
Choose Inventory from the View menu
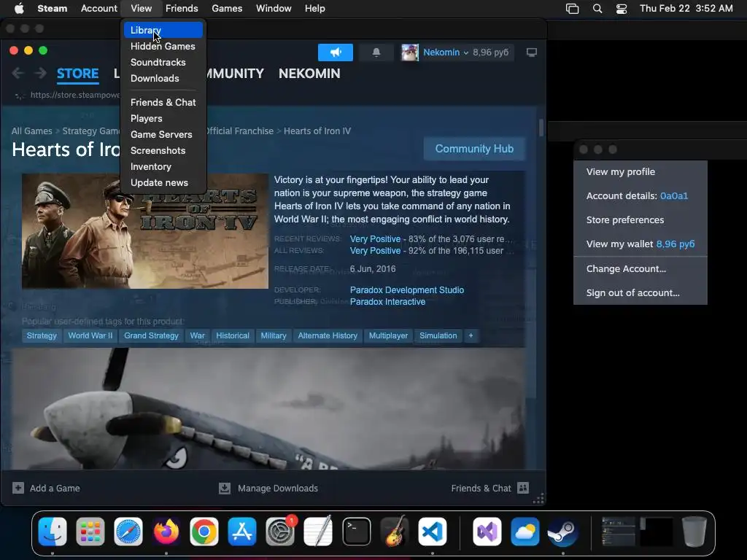pos(163,167)
